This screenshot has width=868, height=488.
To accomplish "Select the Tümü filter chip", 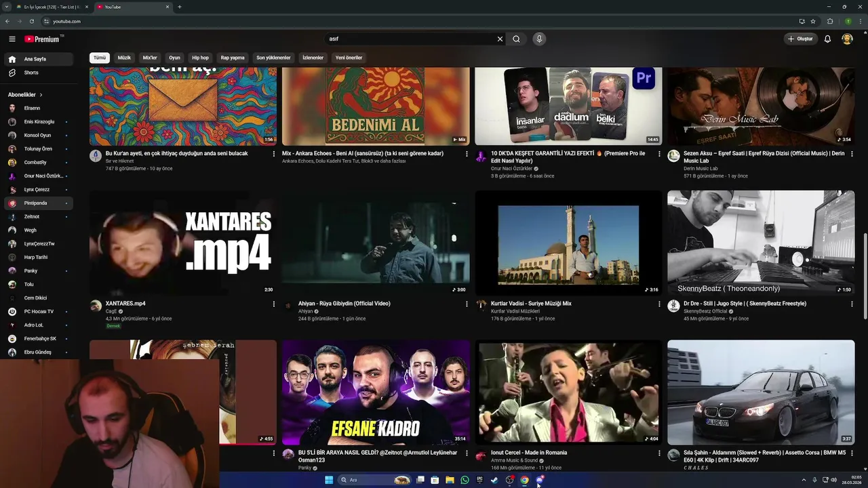I will coord(100,58).
